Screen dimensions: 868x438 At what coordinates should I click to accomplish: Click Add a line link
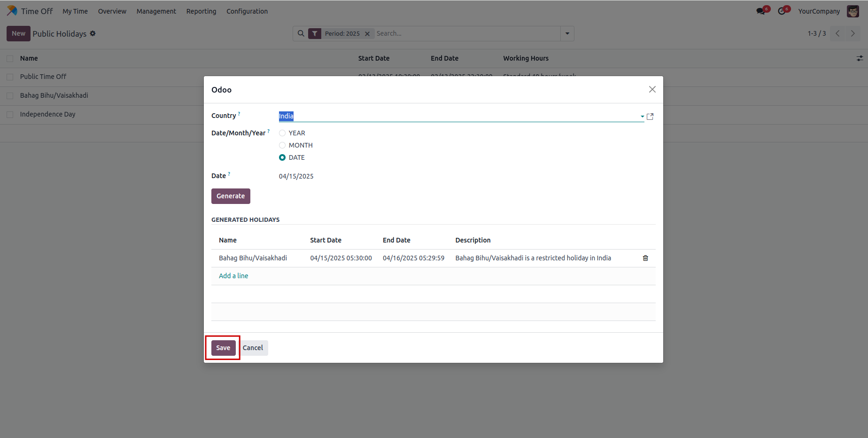233,276
